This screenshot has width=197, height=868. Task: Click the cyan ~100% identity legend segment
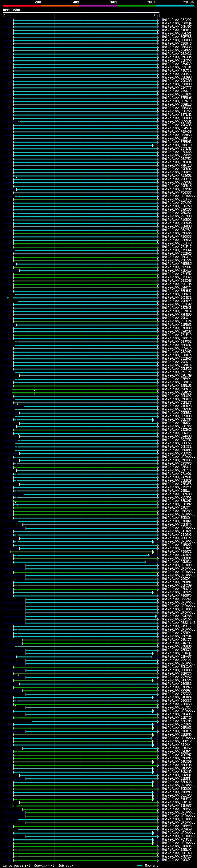[x=175, y=6]
